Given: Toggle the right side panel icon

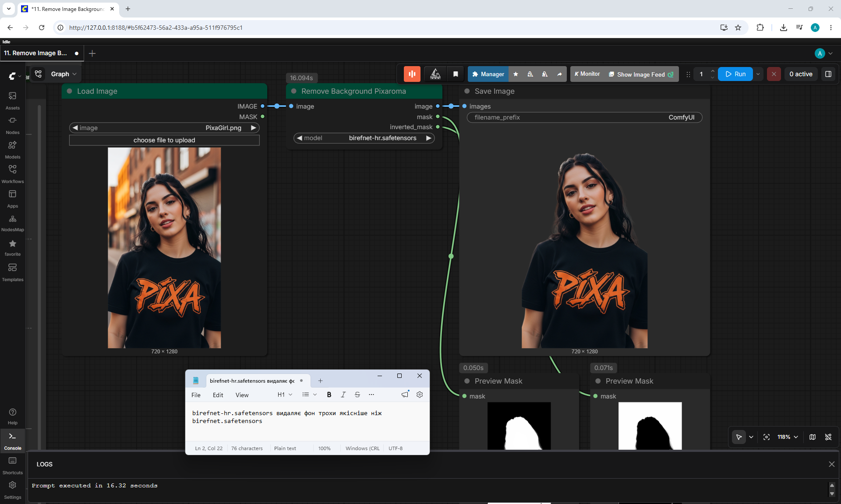Looking at the screenshot, I should pyautogui.click(x=828, y=74).
